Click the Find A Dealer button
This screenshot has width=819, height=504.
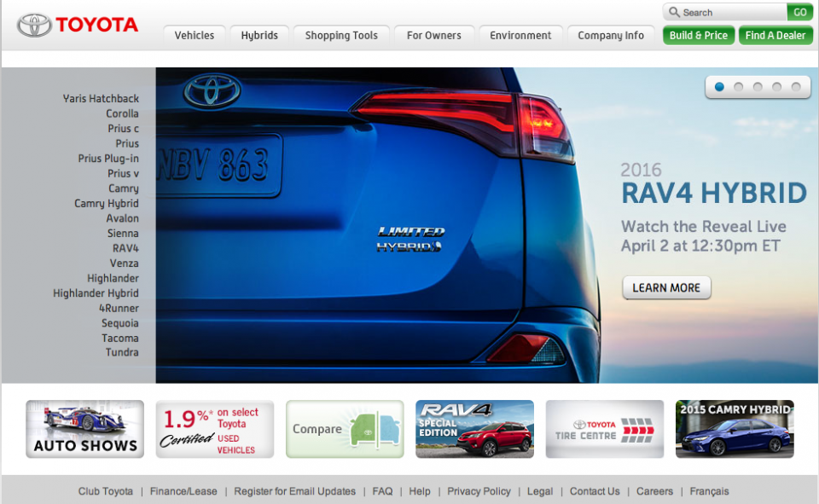pyautogui.click(x=775, y=36)
